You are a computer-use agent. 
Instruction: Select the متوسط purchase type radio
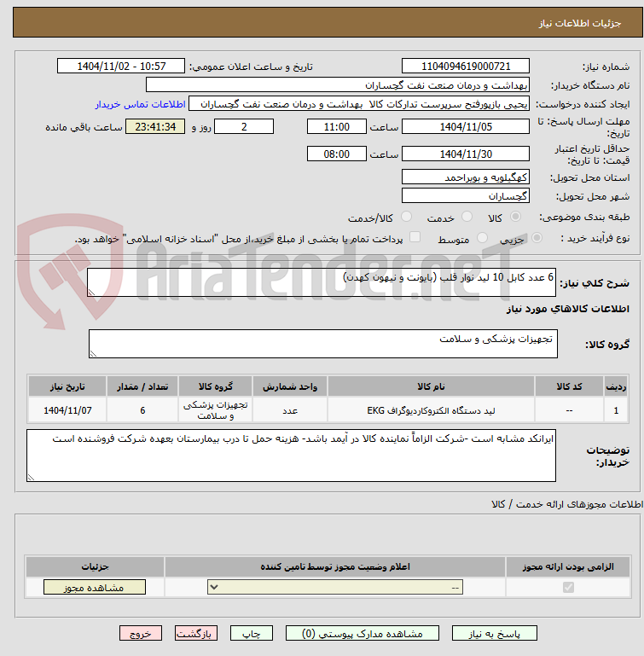click(482, 238)
